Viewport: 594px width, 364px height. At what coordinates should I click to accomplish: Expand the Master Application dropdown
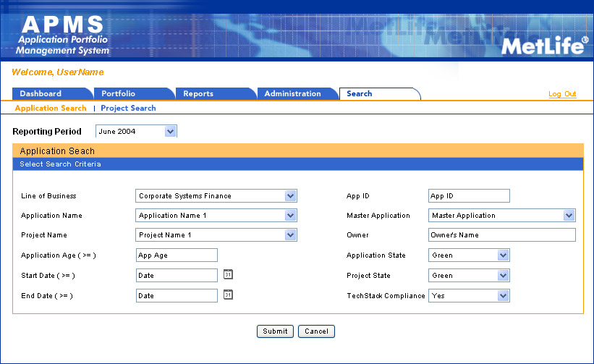click(x=502, y=216)
